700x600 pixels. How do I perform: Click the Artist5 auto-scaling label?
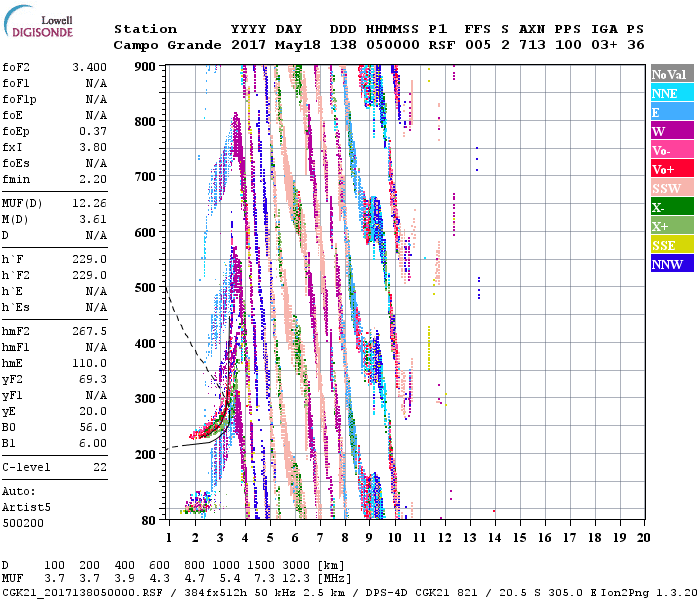[x=26, y=508]
